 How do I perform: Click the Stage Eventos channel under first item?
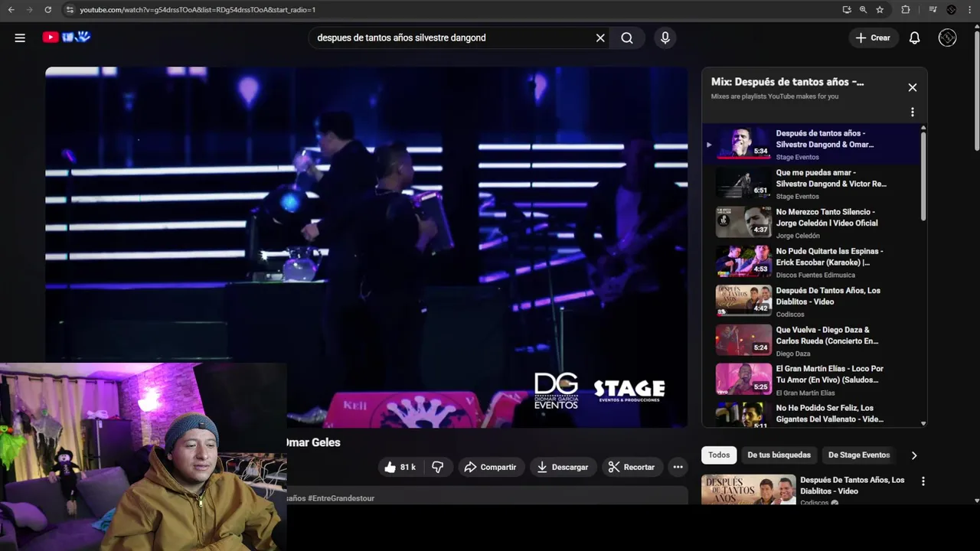[x=797, y=157]
